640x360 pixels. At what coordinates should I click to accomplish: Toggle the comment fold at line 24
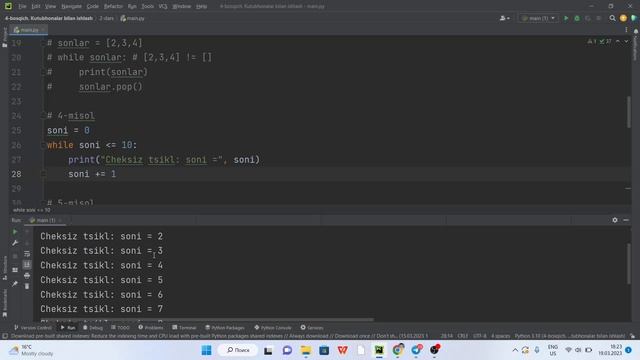(x=43, y=116)
